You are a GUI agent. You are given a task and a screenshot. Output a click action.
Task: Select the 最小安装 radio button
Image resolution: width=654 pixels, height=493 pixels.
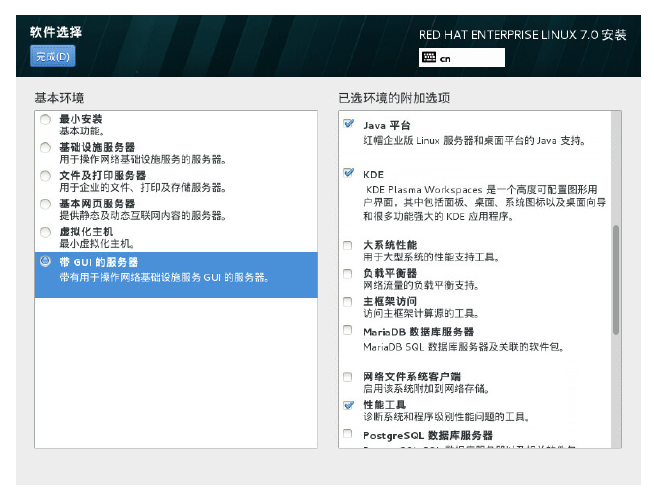coord(45,120)
